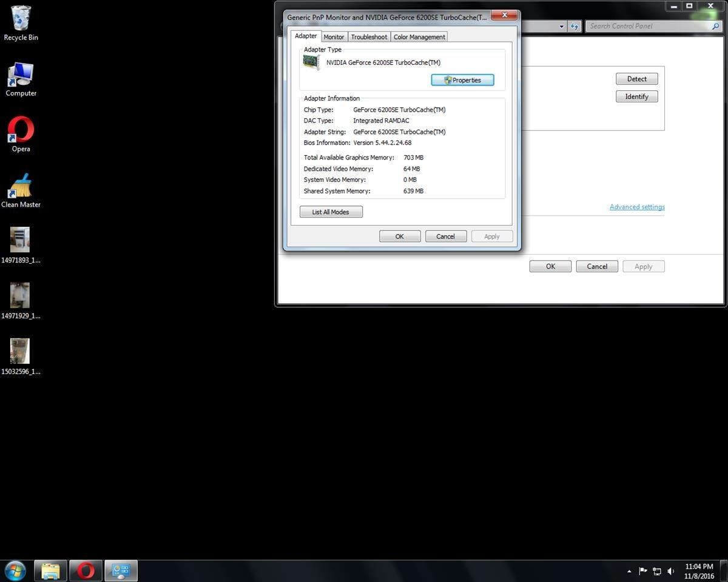The width and height of the screenshot is (728, 582).
Task: Minimize the Screen Resolution window
Action: pyautogui.click(x=673, y=6)
